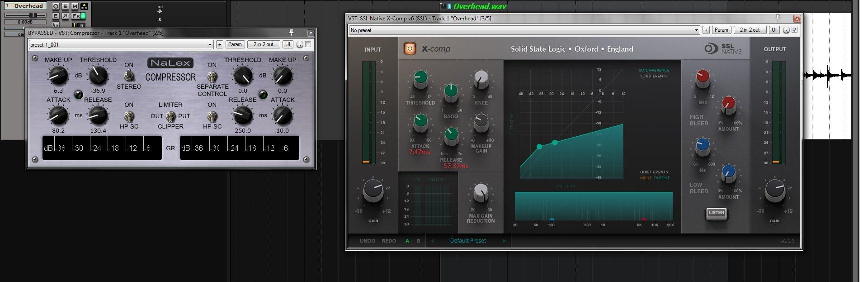The width and height of the screenshot is (868, 282).
Task: Open the Overhead track FX chain
Action: (75, 16)
